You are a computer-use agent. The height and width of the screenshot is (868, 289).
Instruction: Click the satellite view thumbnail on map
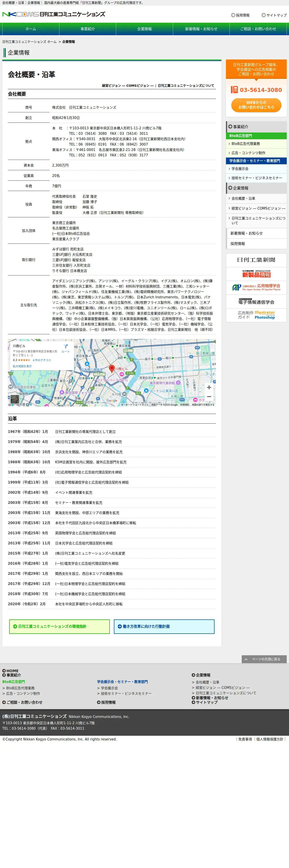pos(15,399)
